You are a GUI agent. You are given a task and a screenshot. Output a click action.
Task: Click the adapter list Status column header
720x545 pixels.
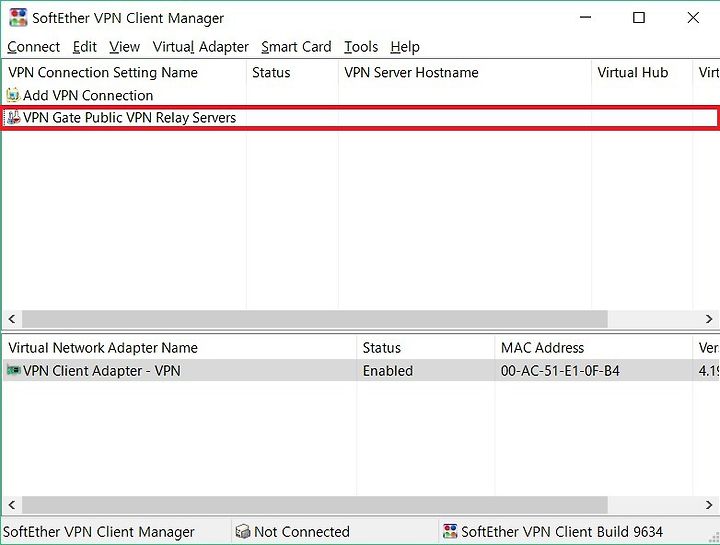(x=426, y=348)
